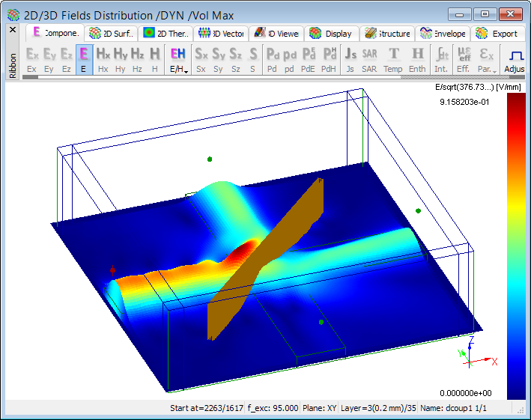Viewport: 531px width, 420px height.
Task: Click the SAR display icon
Action: click(x=369, y=59)
